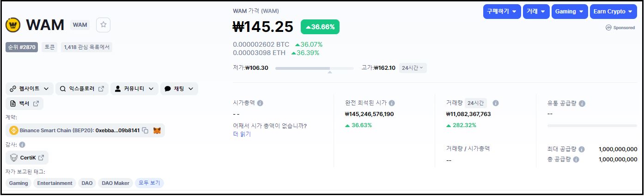Click the low-high price range bar
644x196 pixels.
[315, 68]
